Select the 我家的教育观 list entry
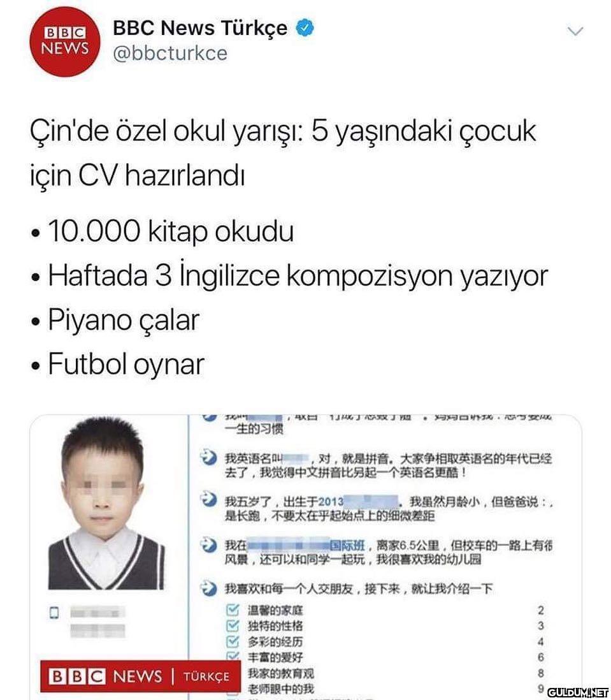The width and height of the screenshot is (611, 700). tap(281, 673)
